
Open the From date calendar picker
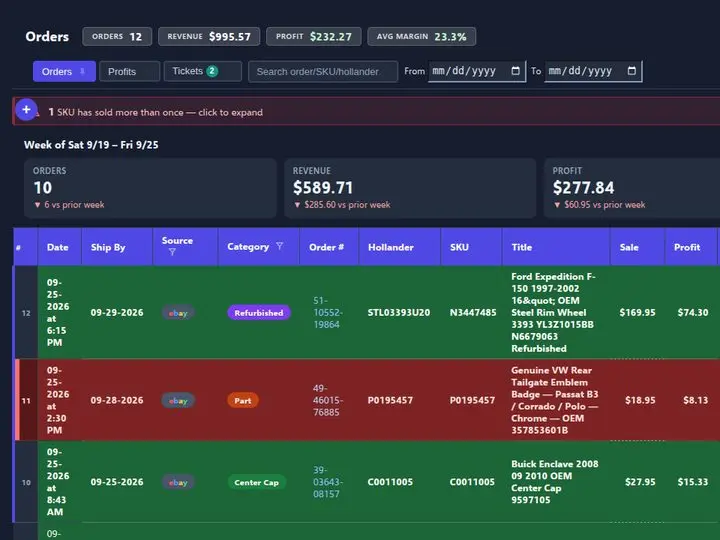(x=516, y=71)
